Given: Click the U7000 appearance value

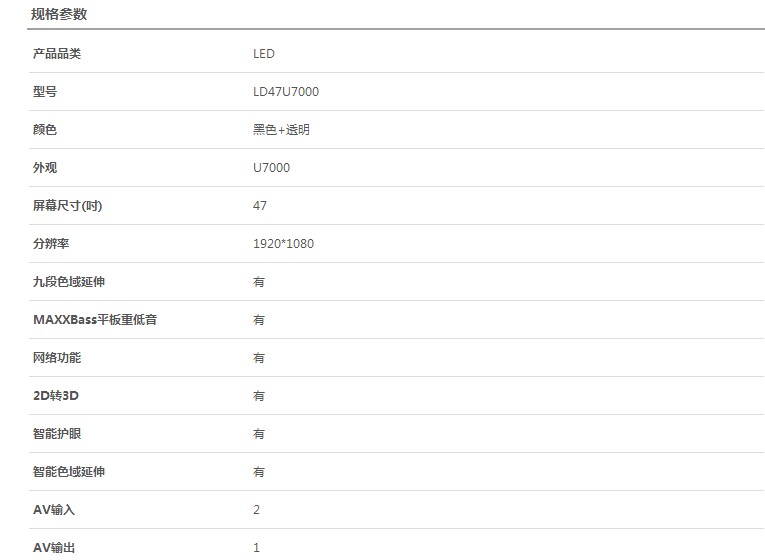Looking at the screenshot, I should [x=271, y=168].
